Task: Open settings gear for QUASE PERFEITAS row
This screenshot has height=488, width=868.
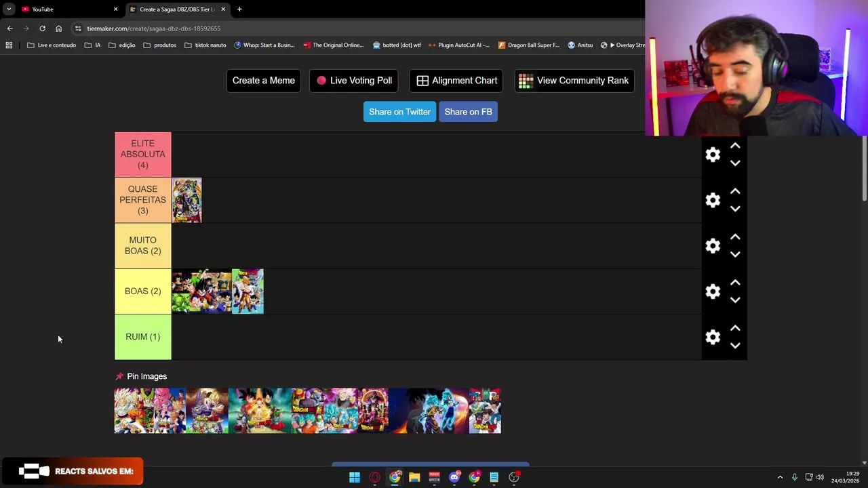Action: click(x=713, y=200)
